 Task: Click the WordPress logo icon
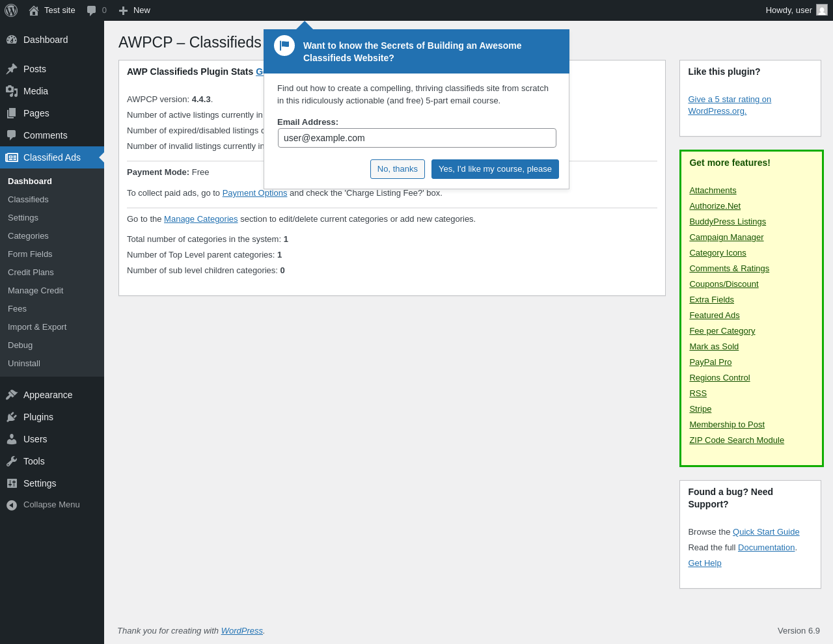(11, 10)
